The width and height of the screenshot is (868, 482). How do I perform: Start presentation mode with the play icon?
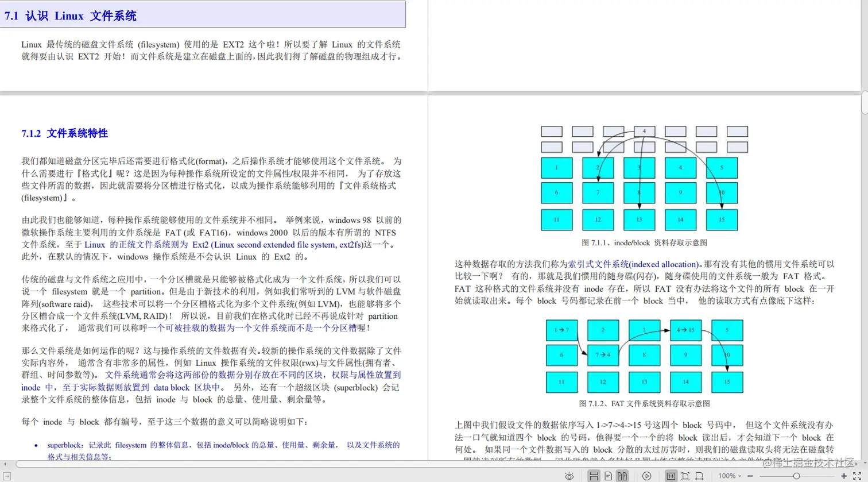click(x=647, y=476)
